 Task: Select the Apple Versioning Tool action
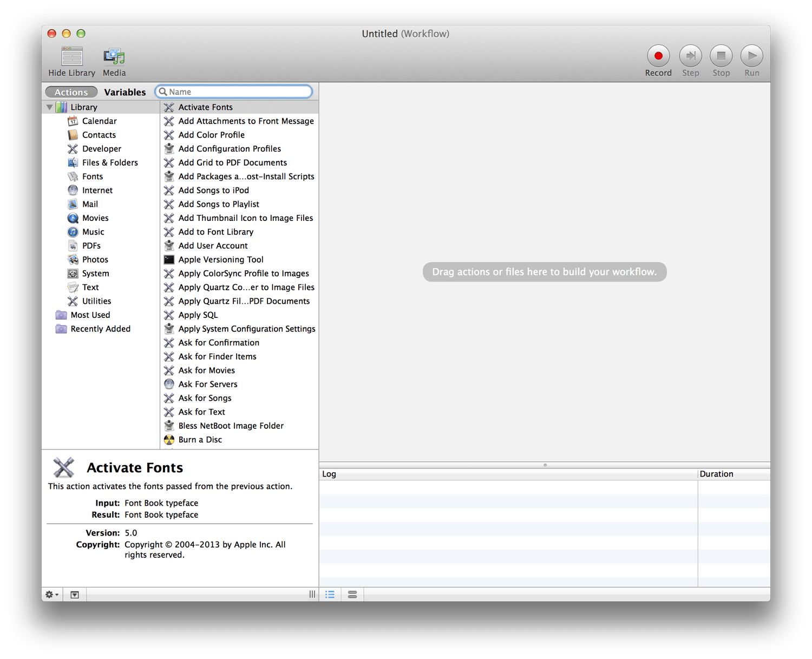(x=221, y=259)
